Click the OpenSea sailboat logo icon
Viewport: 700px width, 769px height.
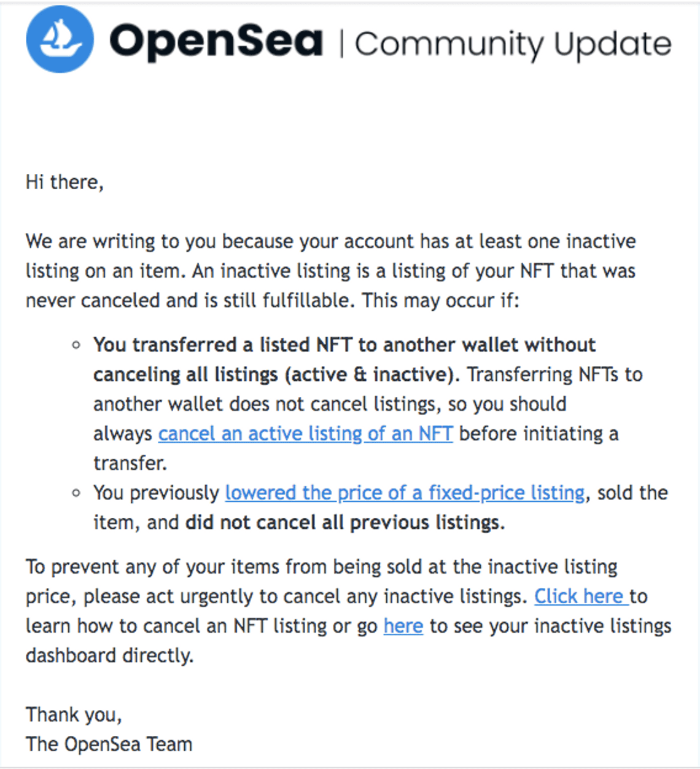click(60, 39)
